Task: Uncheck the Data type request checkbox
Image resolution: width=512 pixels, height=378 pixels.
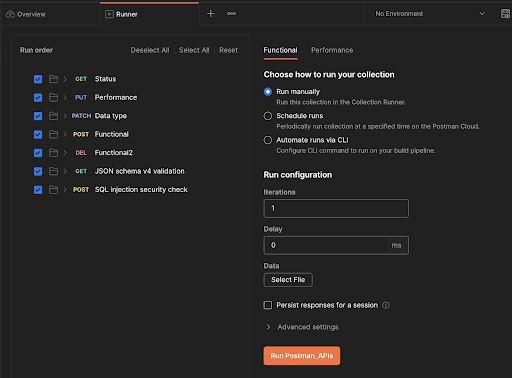Action: 38,116
